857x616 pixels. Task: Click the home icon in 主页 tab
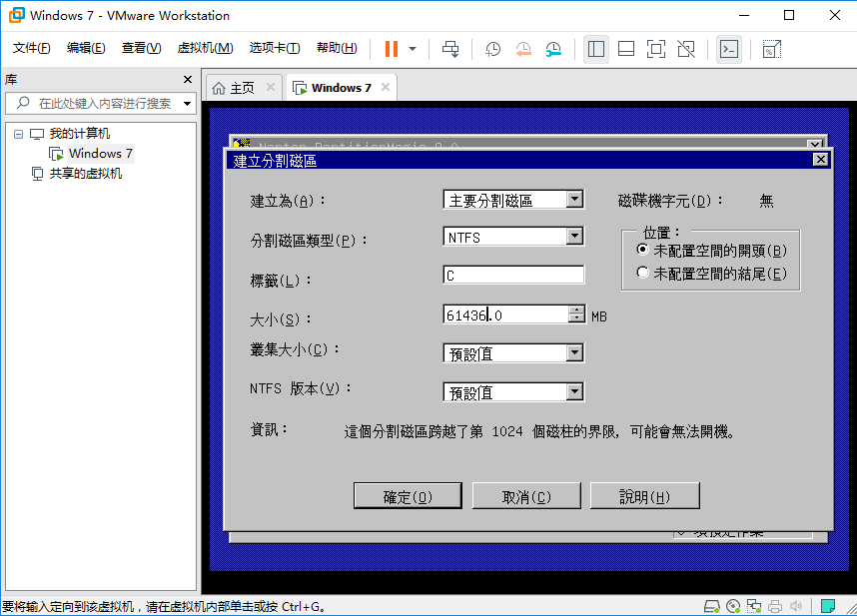[219, 88]
